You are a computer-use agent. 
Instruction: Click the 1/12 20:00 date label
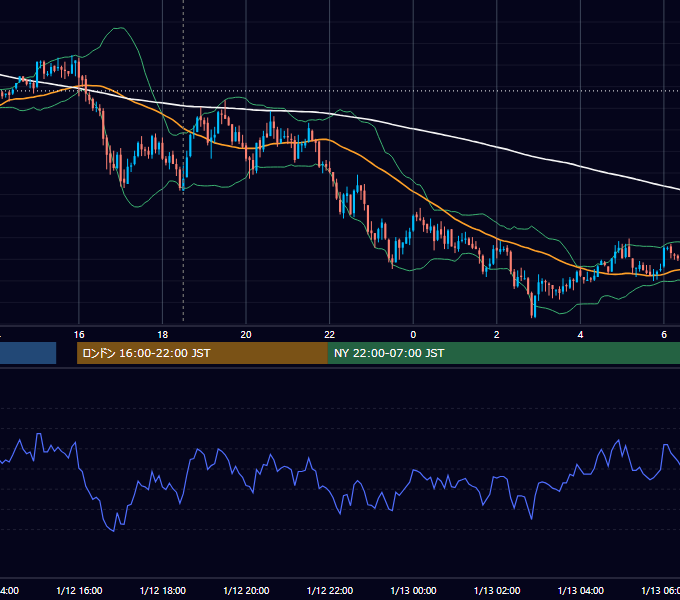[246, 590]
